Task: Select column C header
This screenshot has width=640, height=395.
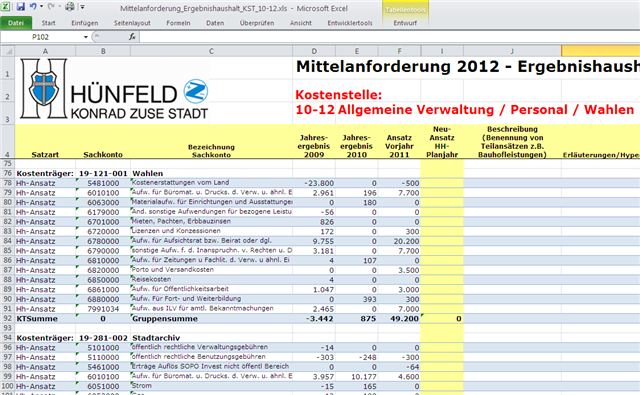Action: click(x=211, y=51)
